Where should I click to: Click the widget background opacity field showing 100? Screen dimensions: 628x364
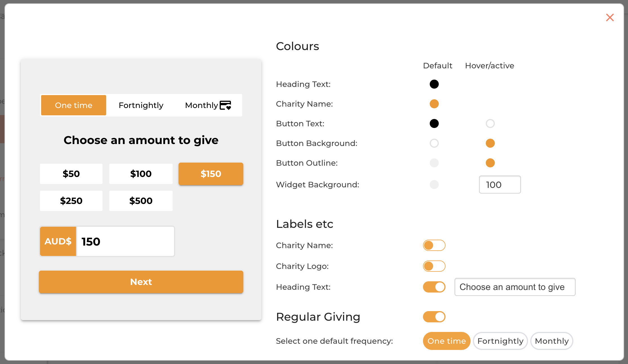pos(500,185)
